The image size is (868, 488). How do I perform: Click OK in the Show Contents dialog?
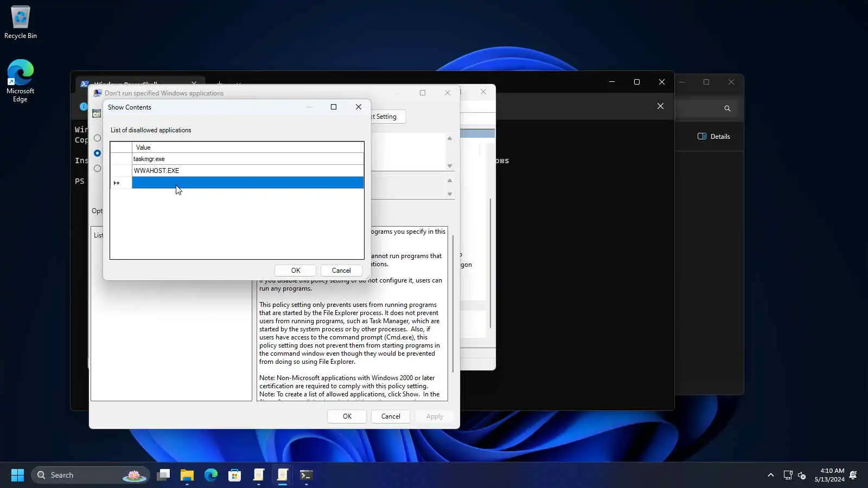point(296,271)
